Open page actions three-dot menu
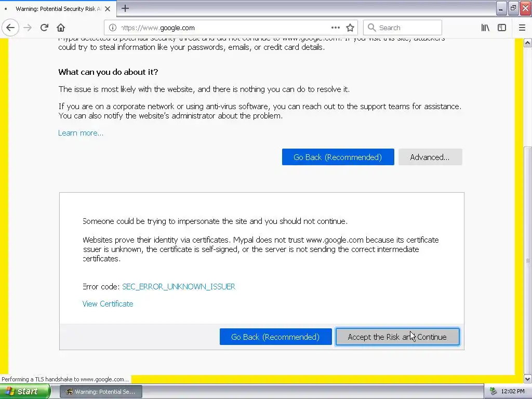The height and width of the screenshot is (399, 532). click(x=335, y=28)
